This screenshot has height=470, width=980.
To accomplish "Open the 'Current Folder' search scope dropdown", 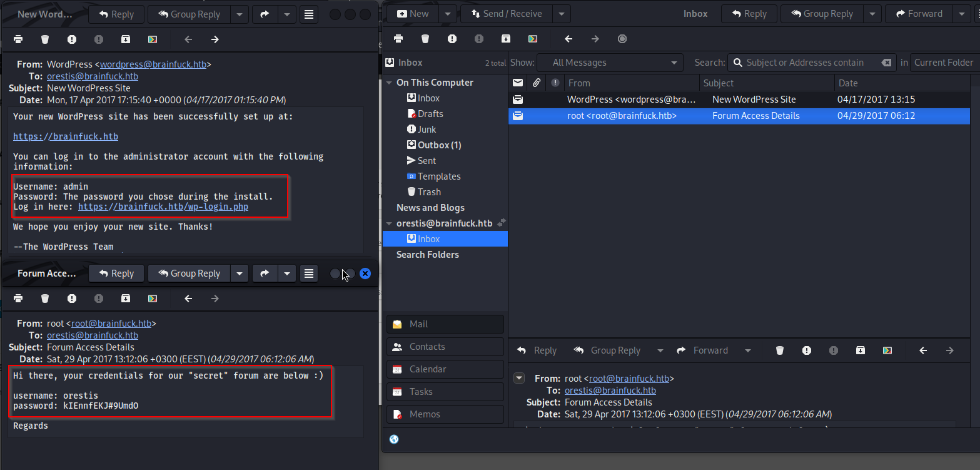I will [943, 63].
